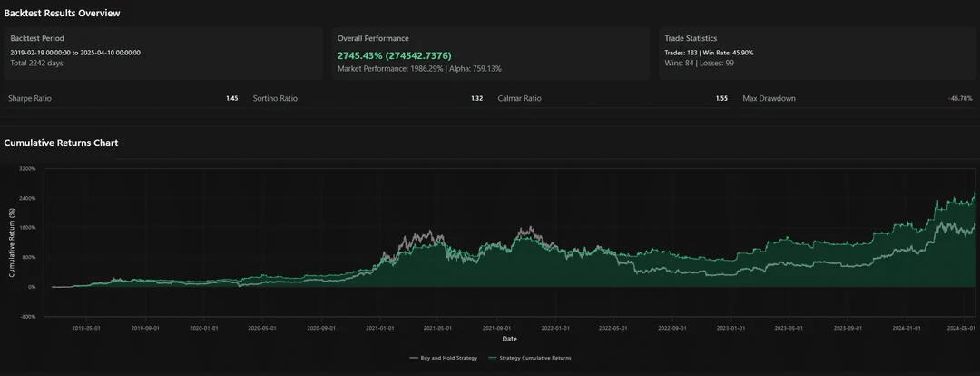Click the 2024-05-01 date axis label
This screenshot has width=980, height=376.
click(960, 327)
